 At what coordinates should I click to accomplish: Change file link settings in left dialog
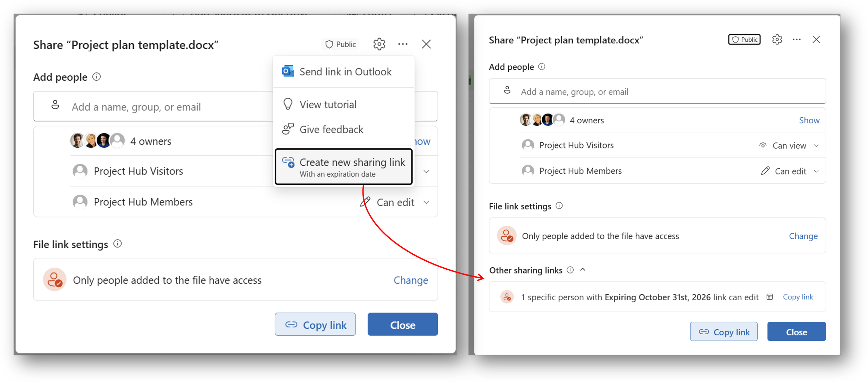click(x=411, y=280)
